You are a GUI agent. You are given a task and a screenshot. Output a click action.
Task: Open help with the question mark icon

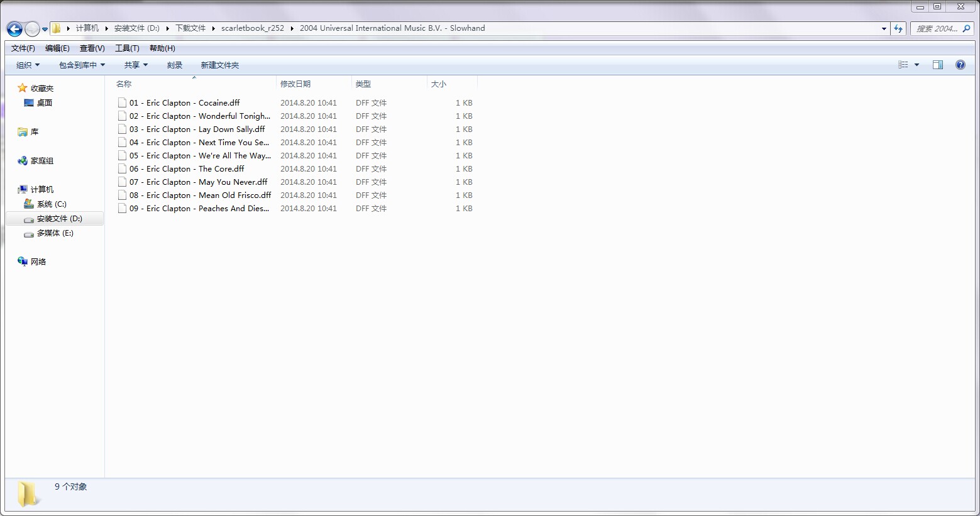[x=961, y=65]
